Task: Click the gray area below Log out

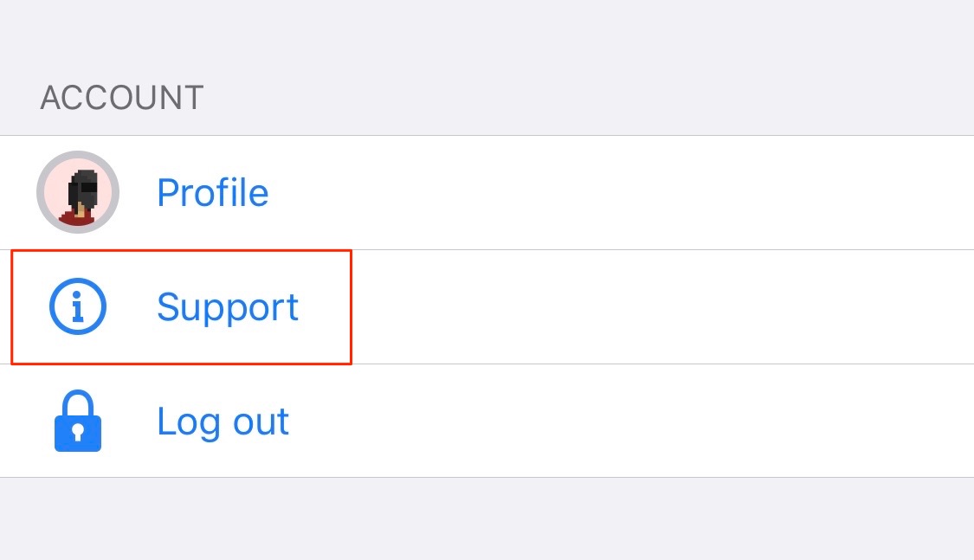Action: (x=487, y=519)
